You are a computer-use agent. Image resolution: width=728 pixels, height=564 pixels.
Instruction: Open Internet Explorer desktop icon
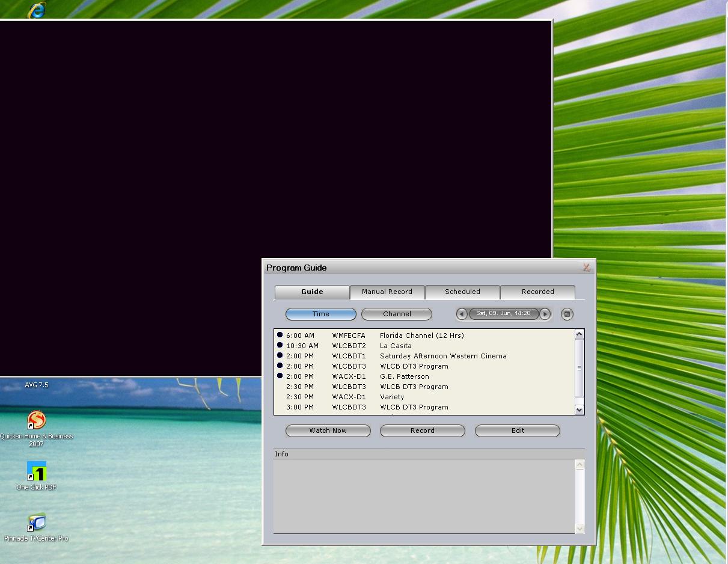(37, 10)
